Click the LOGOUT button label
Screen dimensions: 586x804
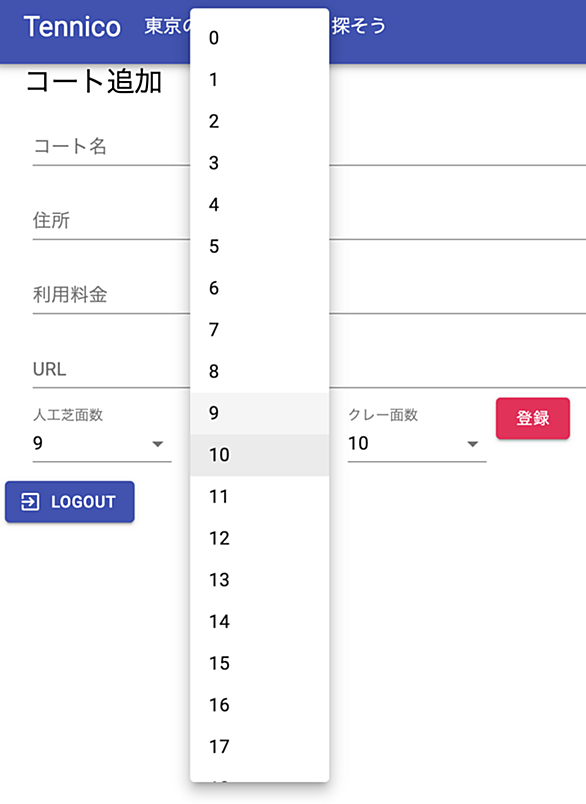pyautogui.click(x=83, y=501)
